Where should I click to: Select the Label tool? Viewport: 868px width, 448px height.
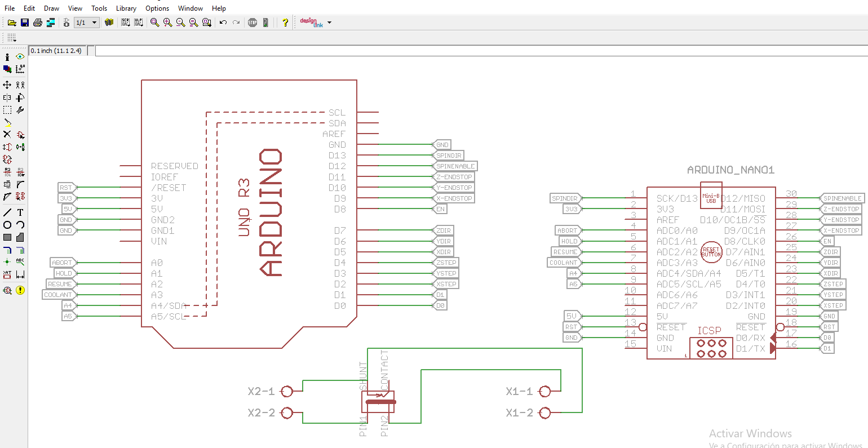20,262
